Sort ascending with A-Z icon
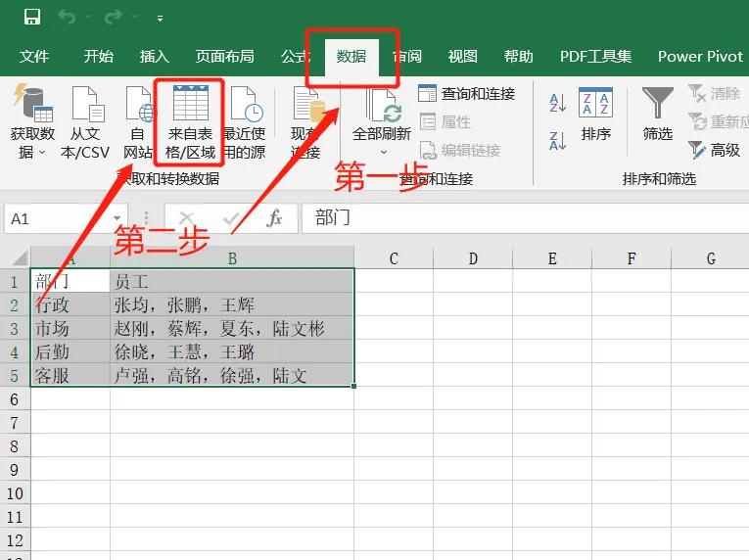Screen dimensions: 749x560 (x=557, y=103)
